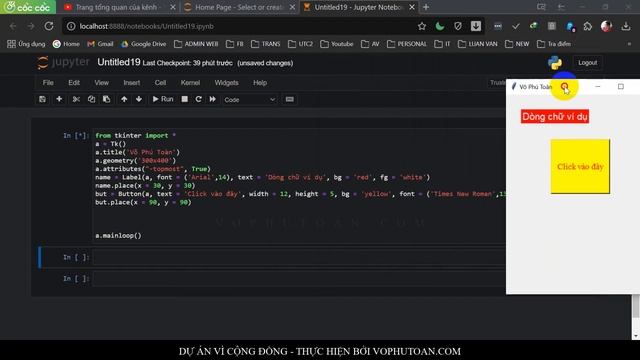Screen dimensions: 640x360
Task: Open the ADMIN WEB bookmark folder
Action: [196, 44]
